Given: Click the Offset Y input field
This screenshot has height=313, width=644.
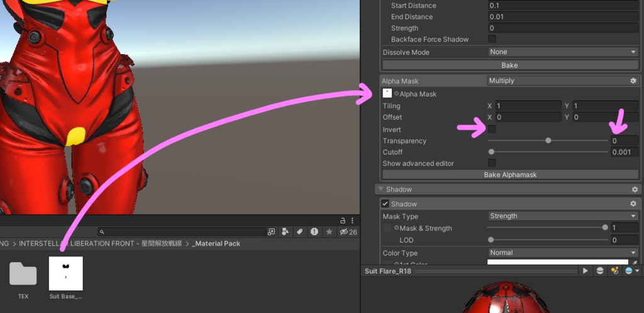Looking at the screenshot, I should pyautogui.click(x=606, y=117).
